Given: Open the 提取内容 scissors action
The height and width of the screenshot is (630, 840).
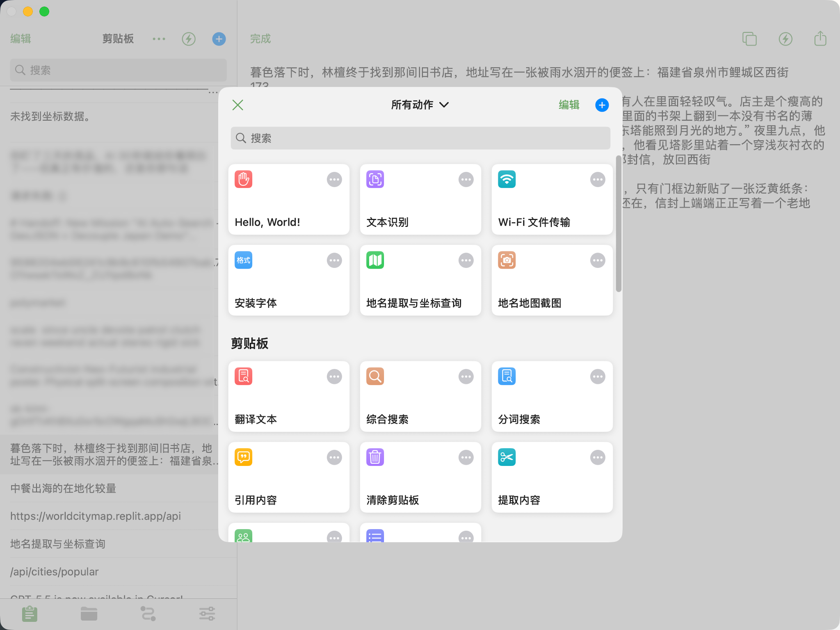Looking at the screenshot, I should click(x=552, y=477).
